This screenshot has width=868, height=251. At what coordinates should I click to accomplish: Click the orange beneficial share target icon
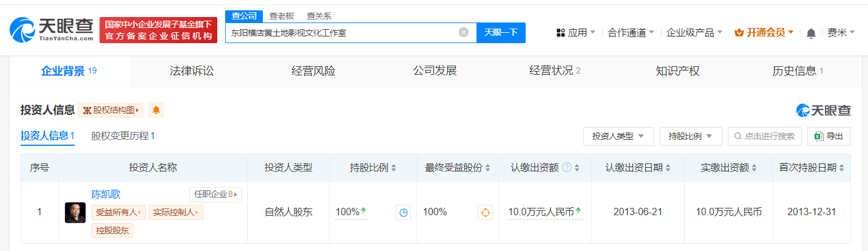[x=485, y=212]
